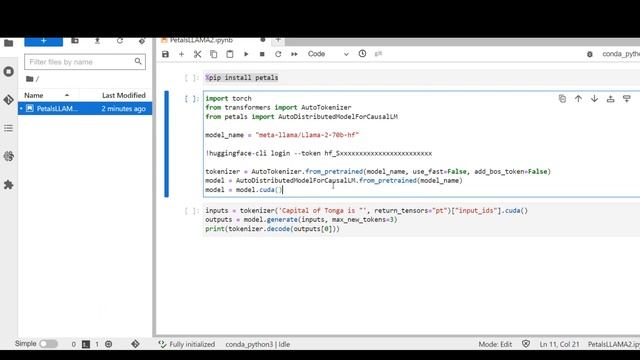Viewport: 640px width, 360px height.
Task: Move the active cell down
Action: 595,98
